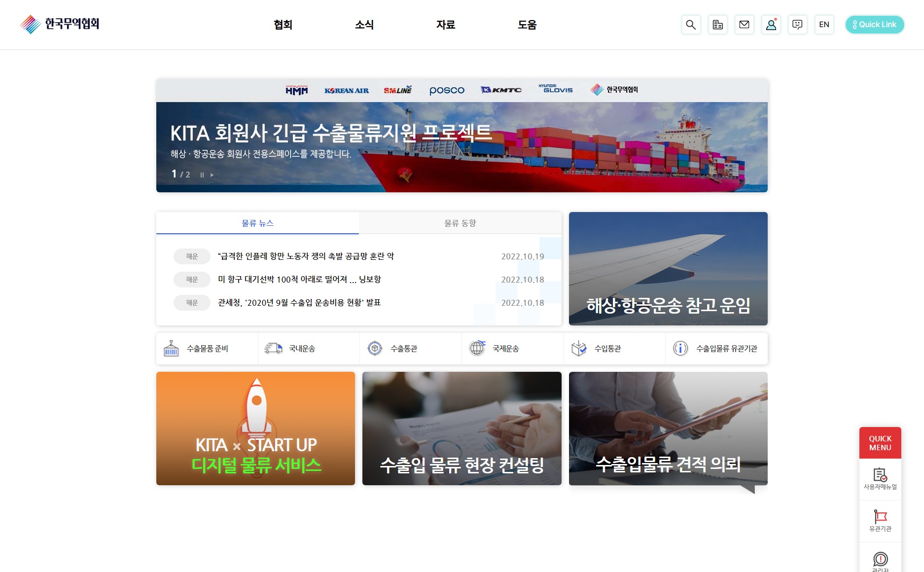Pause the banner slideshow
Image resolution: width=924 pixels, height=572 pixels.
click(x=202, y=175)
